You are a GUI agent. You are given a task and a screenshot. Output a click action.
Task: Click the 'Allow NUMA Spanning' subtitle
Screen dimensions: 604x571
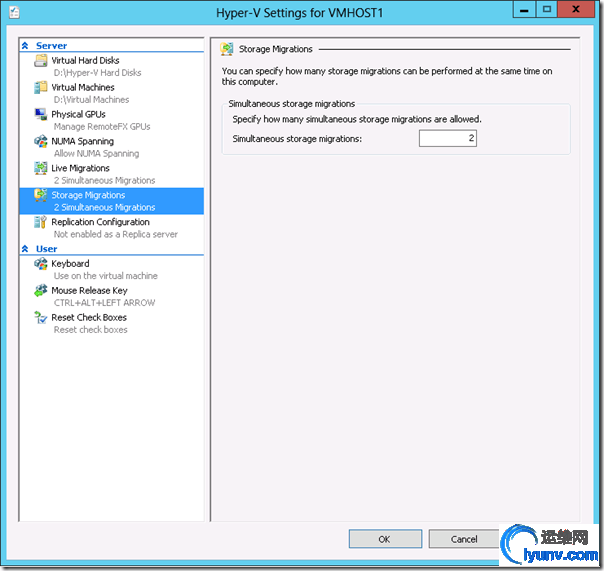tap(96, 154)
